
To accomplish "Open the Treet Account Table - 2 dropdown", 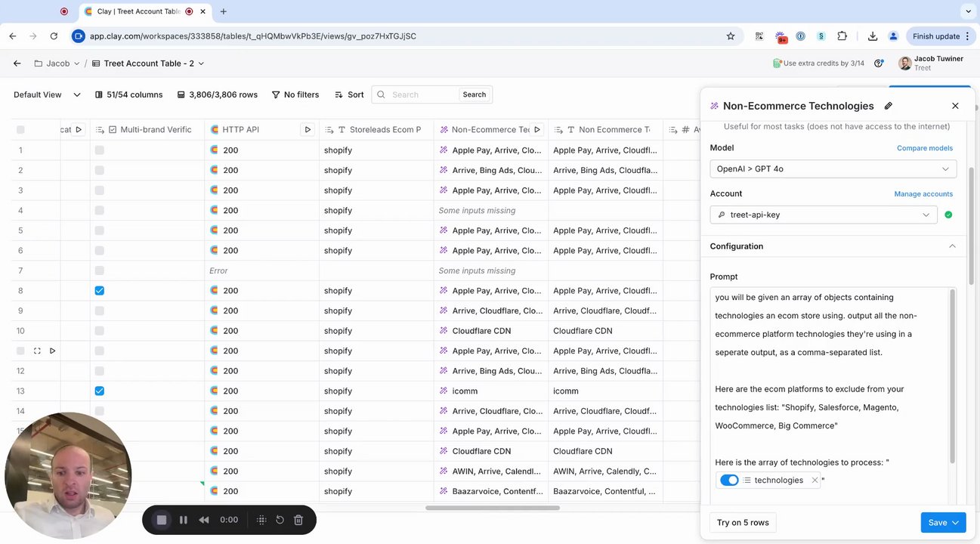I will pyautogui.click(x=201, y=63).
